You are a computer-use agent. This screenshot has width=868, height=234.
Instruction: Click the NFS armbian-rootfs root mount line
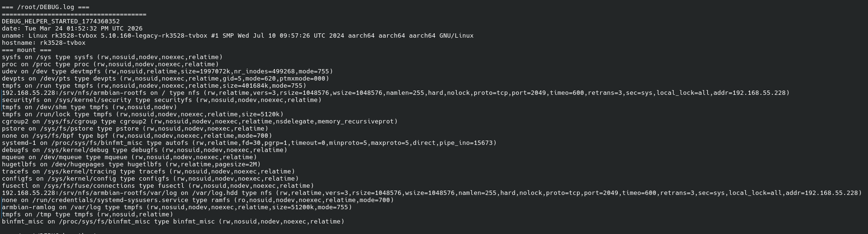[x=395, y=93]
